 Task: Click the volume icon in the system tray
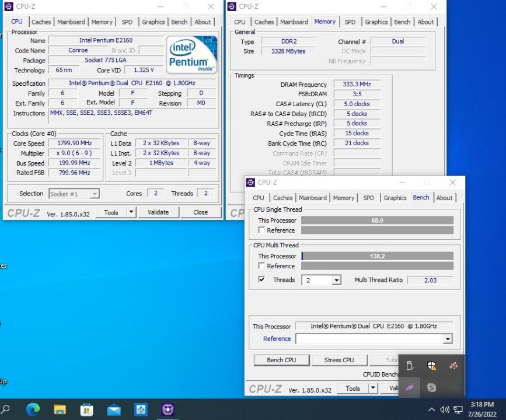tap(445, 410)
